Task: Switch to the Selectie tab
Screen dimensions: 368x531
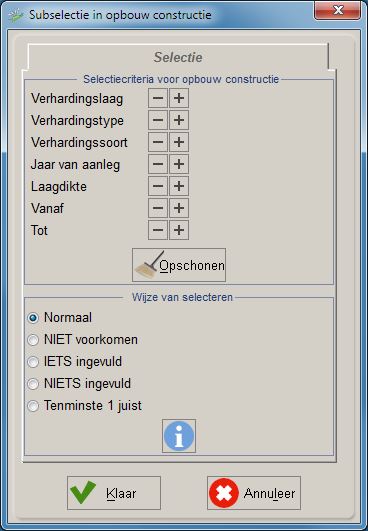Action: (178, 57)
